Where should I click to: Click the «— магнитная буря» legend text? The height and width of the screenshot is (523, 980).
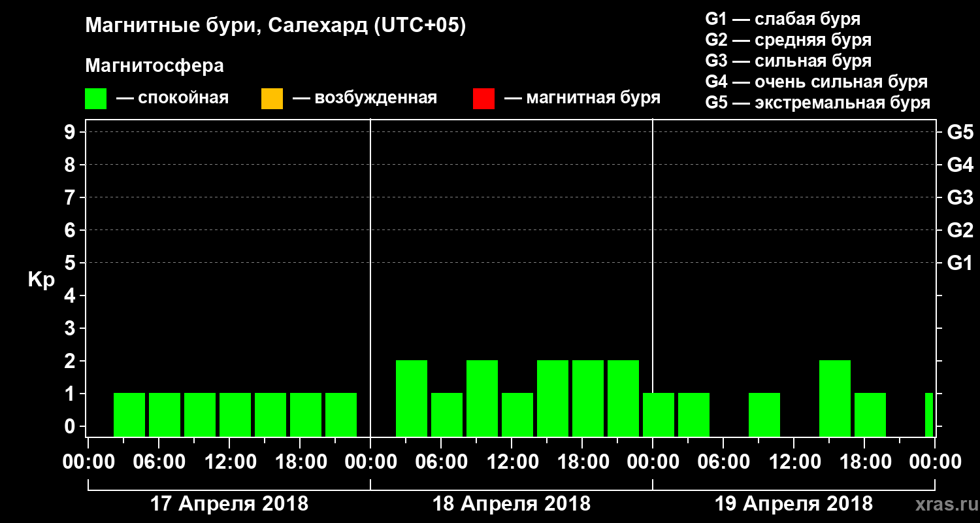[583, 99]
